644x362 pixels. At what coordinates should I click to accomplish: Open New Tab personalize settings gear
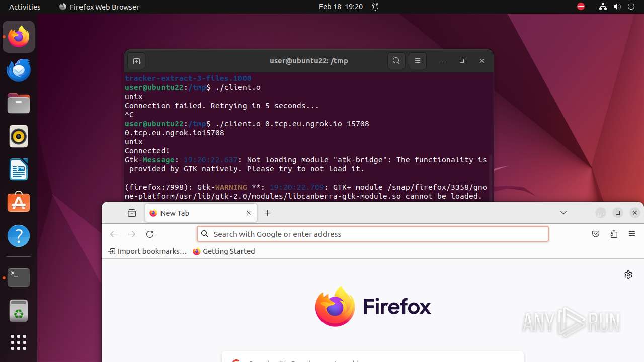pos(628,275)
